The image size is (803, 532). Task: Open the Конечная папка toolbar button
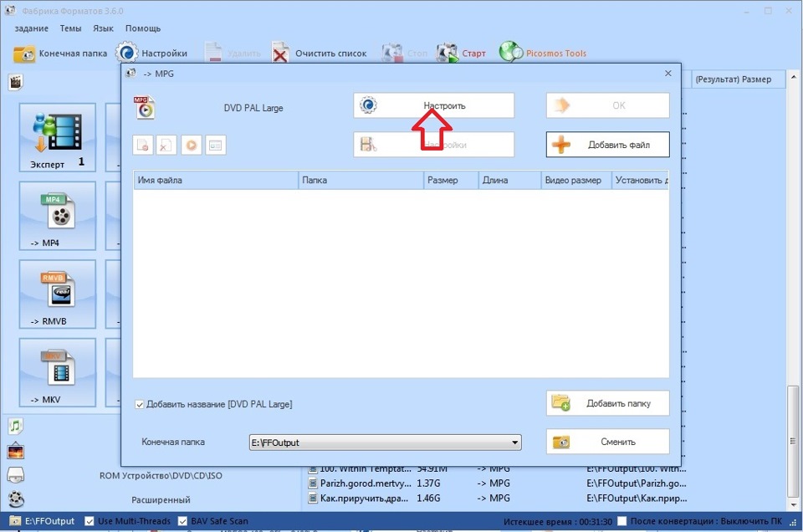pyautogui.click(x=60, y=54)
